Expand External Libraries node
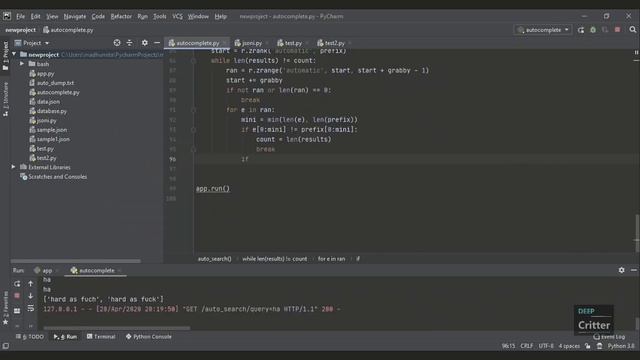 13,167
